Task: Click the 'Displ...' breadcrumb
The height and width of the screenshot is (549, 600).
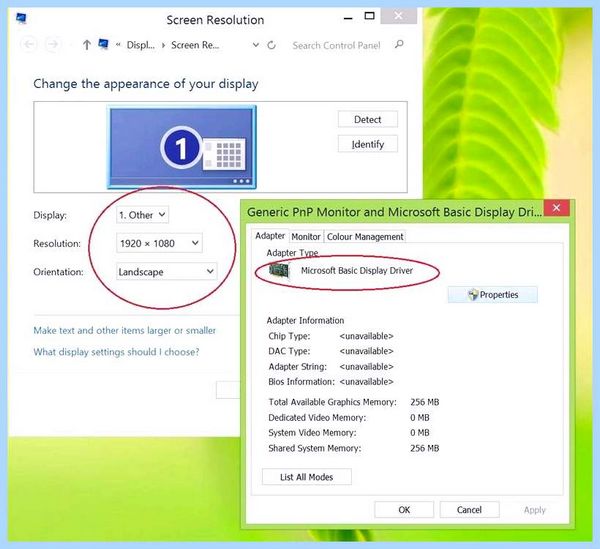Action: point(140,45)
